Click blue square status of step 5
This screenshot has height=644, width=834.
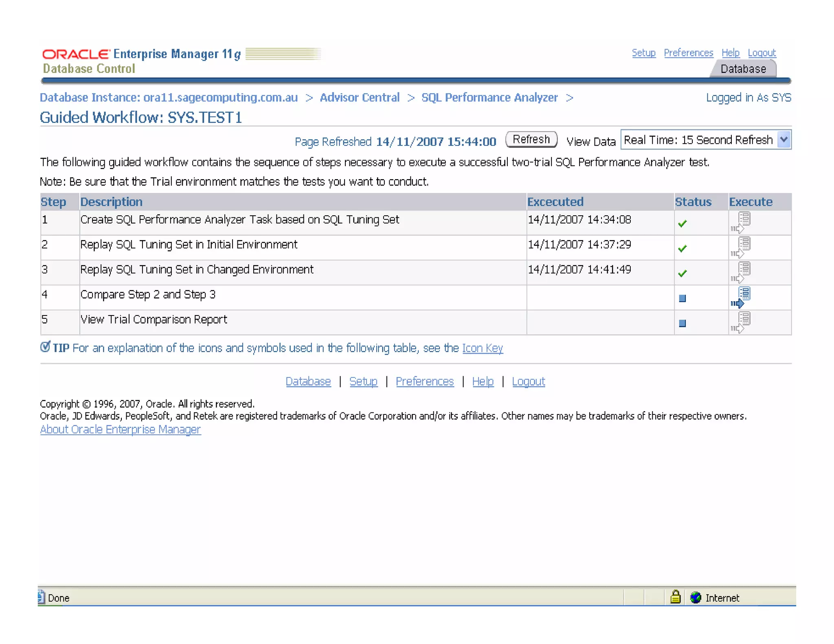click(683, 323)
